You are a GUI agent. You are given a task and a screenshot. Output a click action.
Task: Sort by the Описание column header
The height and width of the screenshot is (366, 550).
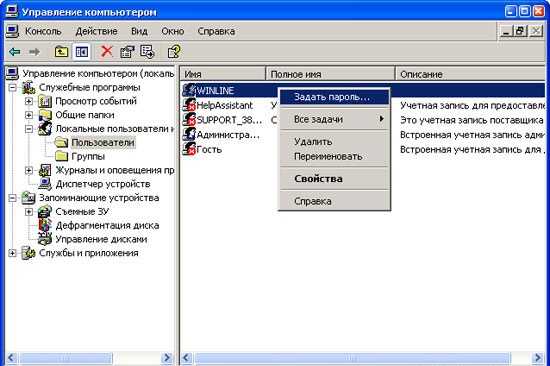click(x=470, y=74)
